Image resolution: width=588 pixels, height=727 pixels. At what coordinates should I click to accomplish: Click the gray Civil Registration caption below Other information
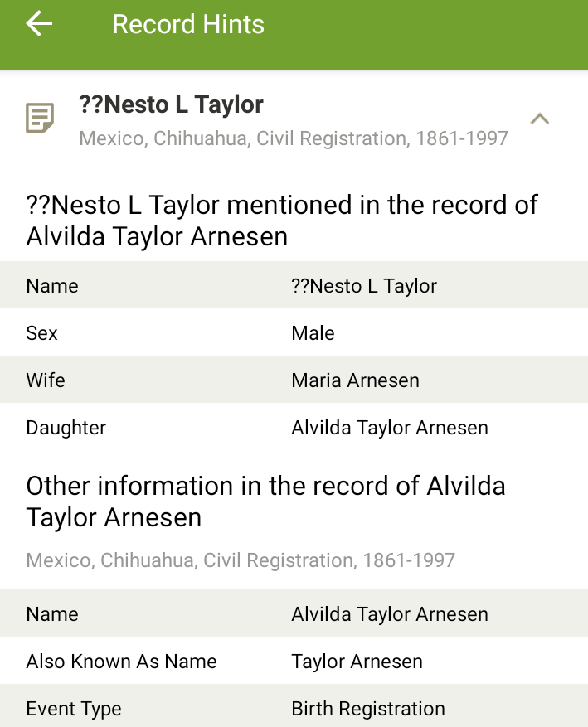click(241, 560)
